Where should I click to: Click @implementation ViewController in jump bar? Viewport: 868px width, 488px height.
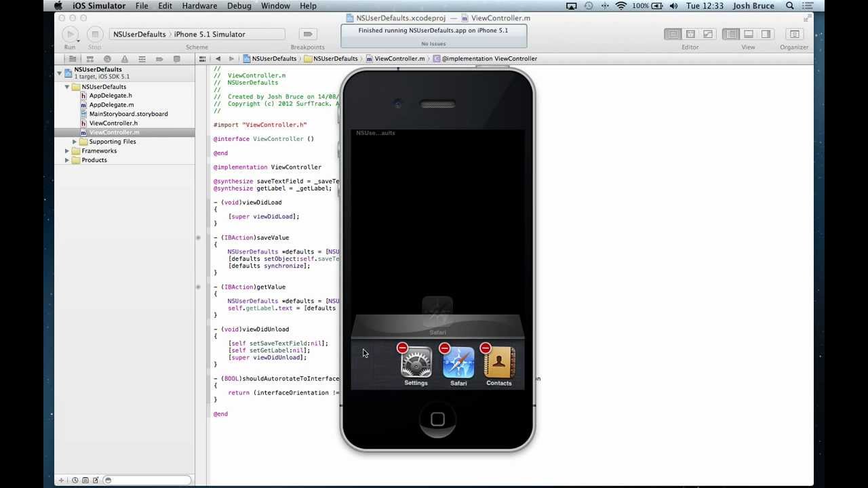485,59
